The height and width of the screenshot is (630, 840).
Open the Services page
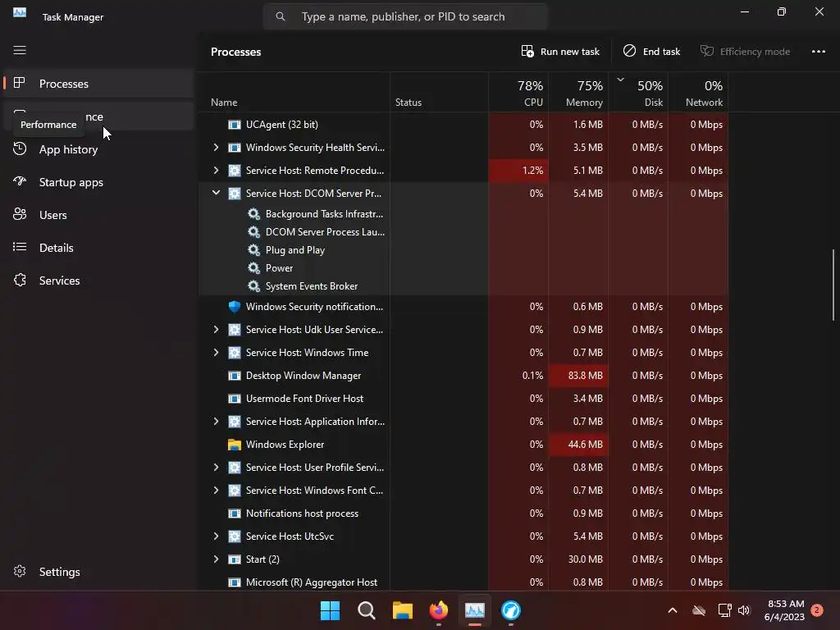[x=98, y=281]
